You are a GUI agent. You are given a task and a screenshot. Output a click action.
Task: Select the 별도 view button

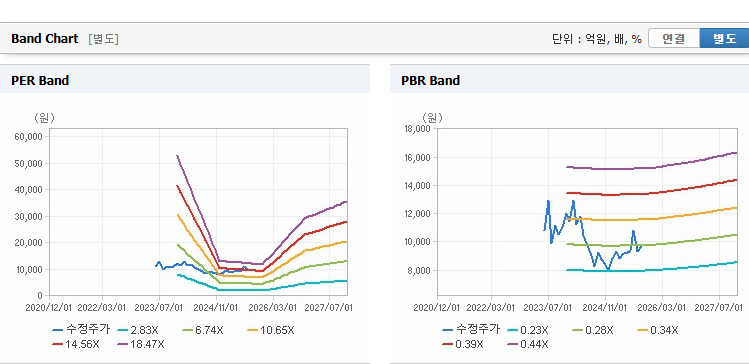(x=724, y=39)
